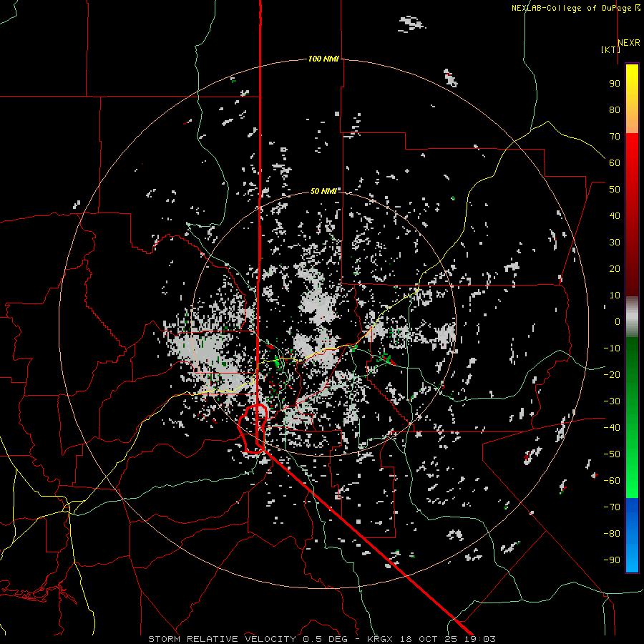
Task: Select the -20 value on velocity scale
Action: [x=612, y=374]
